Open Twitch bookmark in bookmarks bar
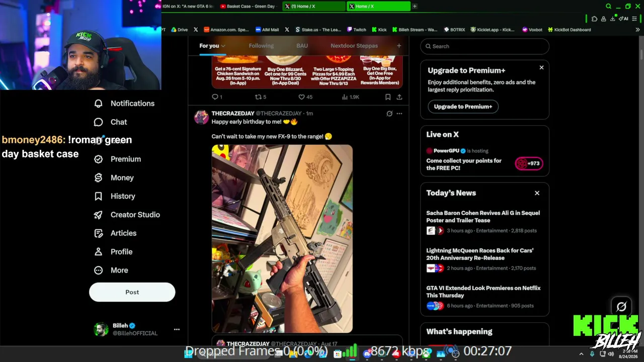644x362 pixels. [356, 30]
